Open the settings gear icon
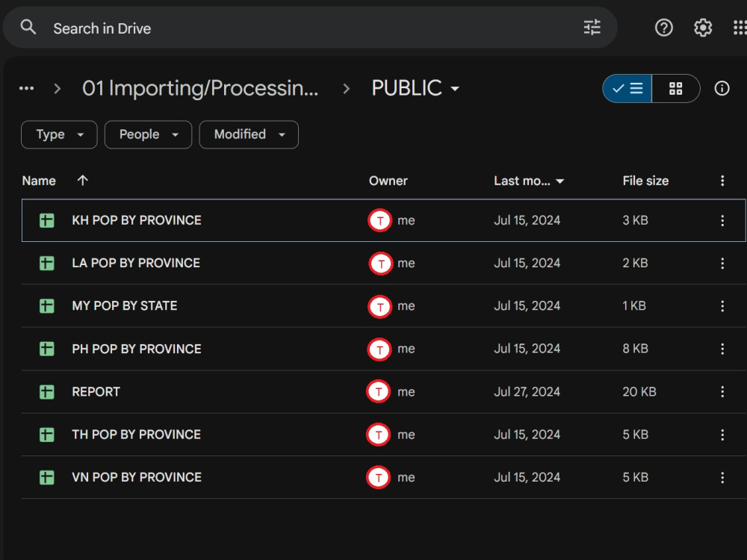The height and width of the screenshot is (560, 747). pos(703,28)
